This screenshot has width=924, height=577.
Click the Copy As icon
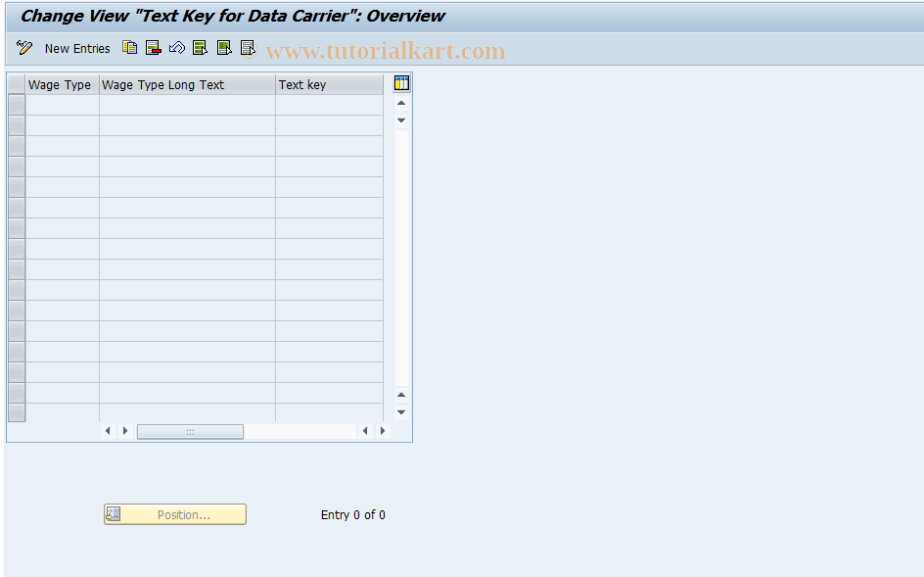(x=129, y=48)
